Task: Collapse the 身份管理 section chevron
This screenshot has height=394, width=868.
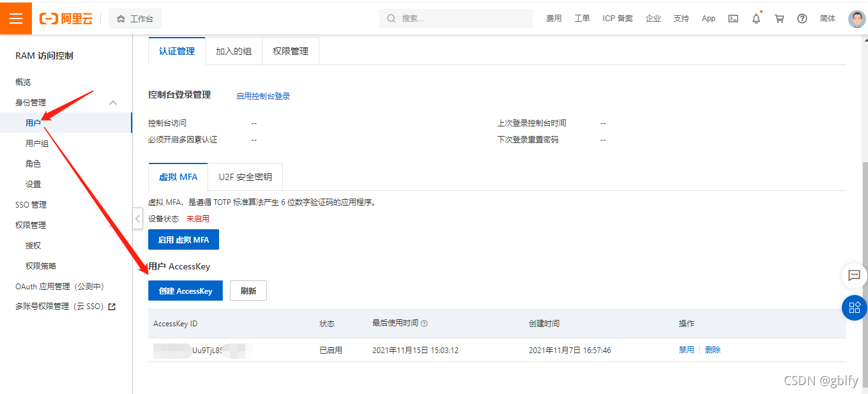Action: (x=113, y=102)
